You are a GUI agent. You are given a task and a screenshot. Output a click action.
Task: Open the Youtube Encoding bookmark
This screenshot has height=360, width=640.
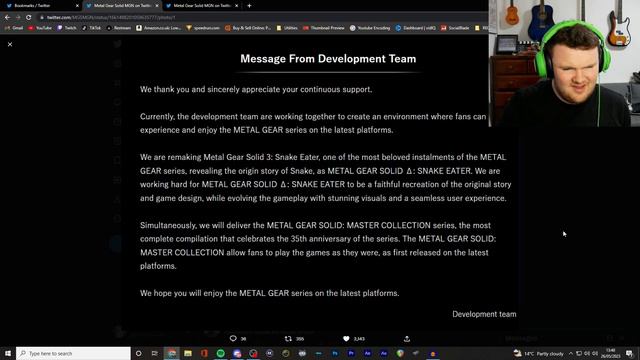pos(370,28)
